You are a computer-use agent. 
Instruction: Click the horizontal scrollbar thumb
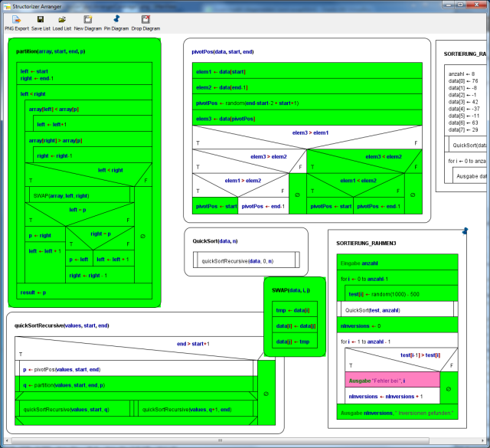pos(220,440)
